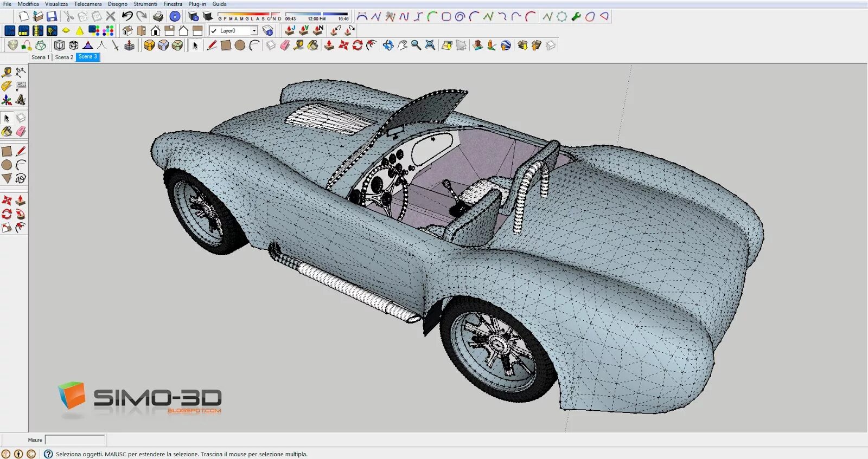
Task: Open the Plug-in menu
Action: click(197, 4)
